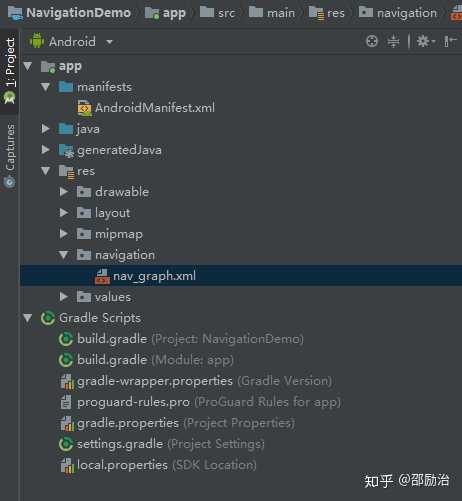Viewport: 462px width, 501px height.
Task: Click the hide panel icon
Action: point(450,41)
